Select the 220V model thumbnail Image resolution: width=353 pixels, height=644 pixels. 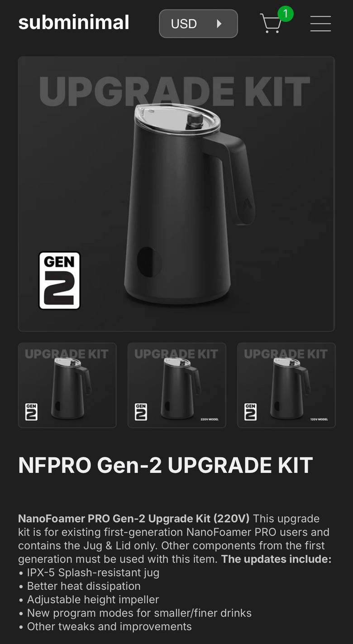[x=176, y=385]
